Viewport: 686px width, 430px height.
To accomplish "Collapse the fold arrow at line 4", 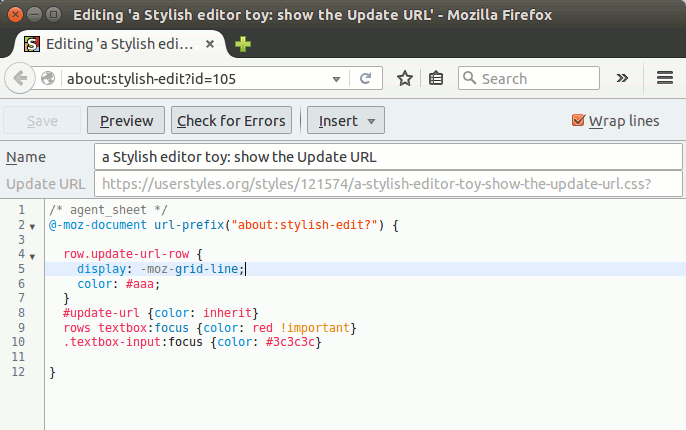I will pyautogui.click(x=32, y=256).
